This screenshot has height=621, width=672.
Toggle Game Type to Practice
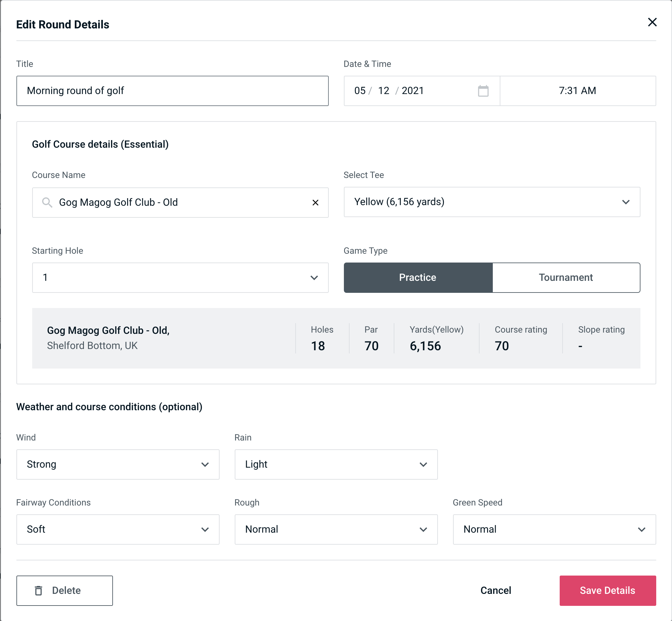click(x=419, y=277)
